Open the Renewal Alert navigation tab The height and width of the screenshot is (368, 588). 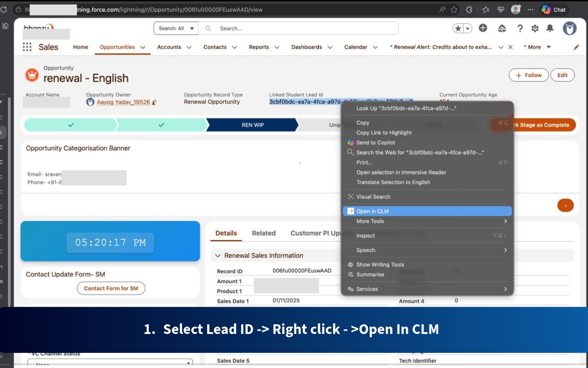tap(441, 47)
